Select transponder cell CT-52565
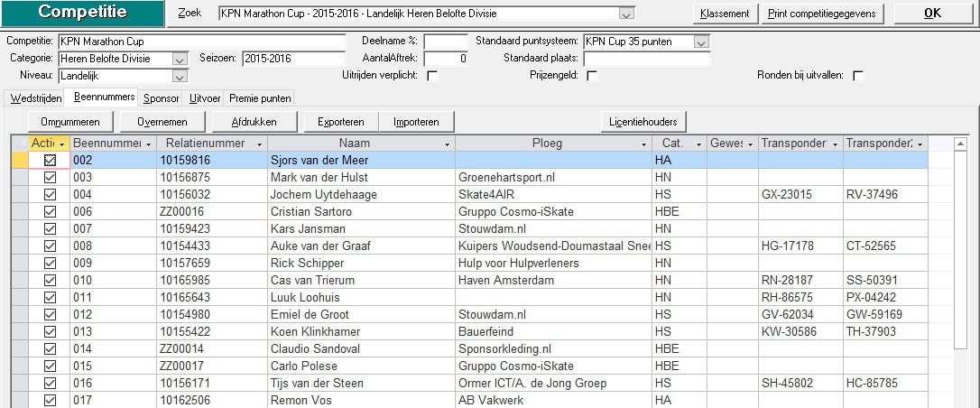The width and height of the screenshot is (980, 408). (885, 246)
